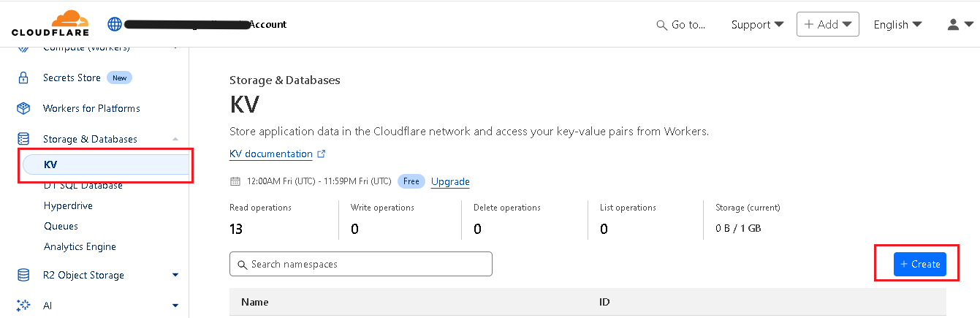Click the Cloudflare logo
Screen dimensions: 980x318
tap(50, 23)
